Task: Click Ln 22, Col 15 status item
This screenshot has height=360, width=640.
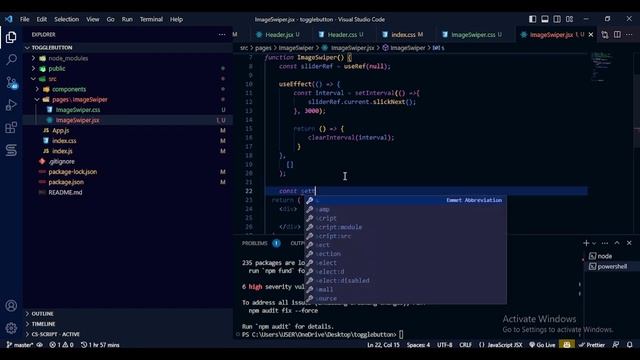Action: tap(383, 345)
